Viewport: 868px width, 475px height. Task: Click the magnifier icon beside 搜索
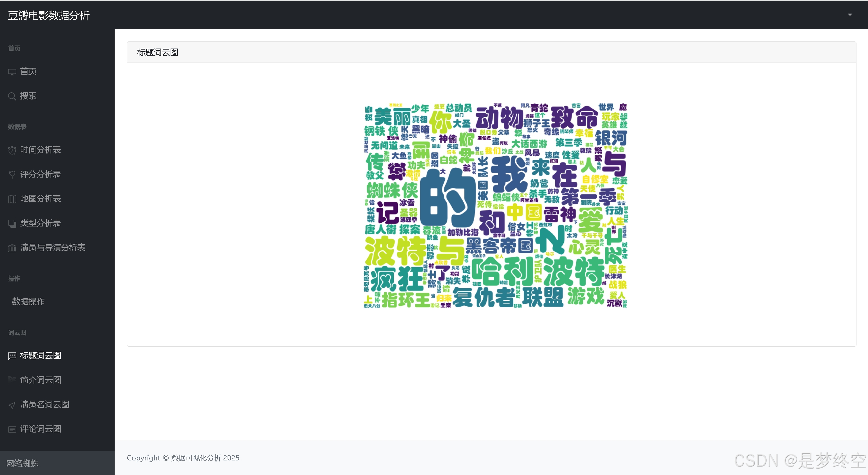click(12, 96)
